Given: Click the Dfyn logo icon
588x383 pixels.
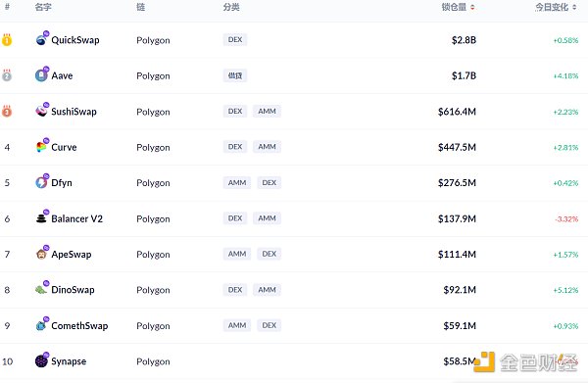Looking at the screenshot, I should tap(41, 182).
